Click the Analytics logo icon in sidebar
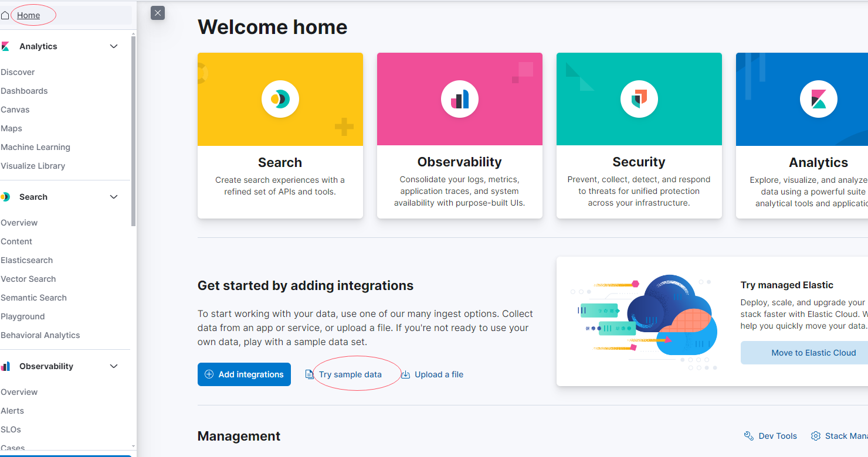 (5, 46)
